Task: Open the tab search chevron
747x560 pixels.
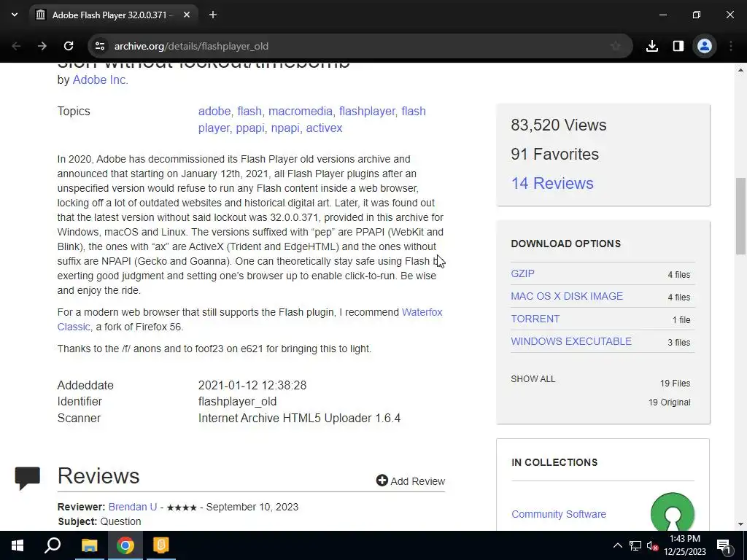Action: point(15,15)
